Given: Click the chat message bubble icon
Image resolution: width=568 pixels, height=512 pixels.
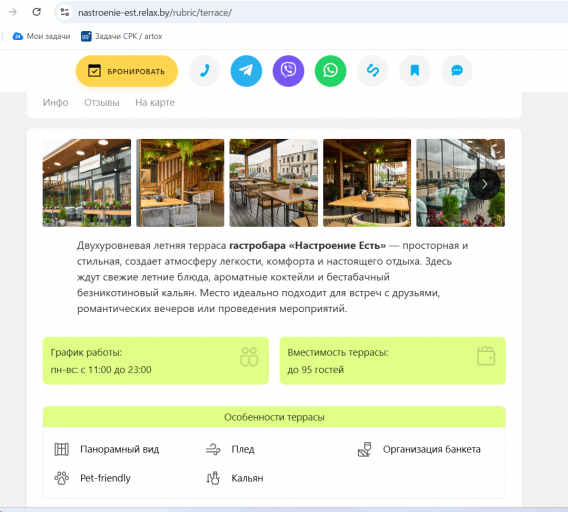Looking at the screenshot, I should (457, 71).
